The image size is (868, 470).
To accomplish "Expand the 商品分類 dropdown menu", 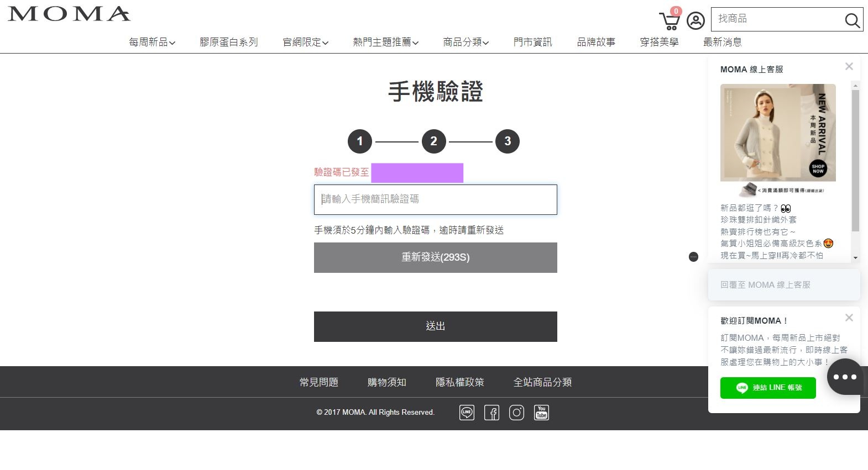I will (x=466, y=42).
